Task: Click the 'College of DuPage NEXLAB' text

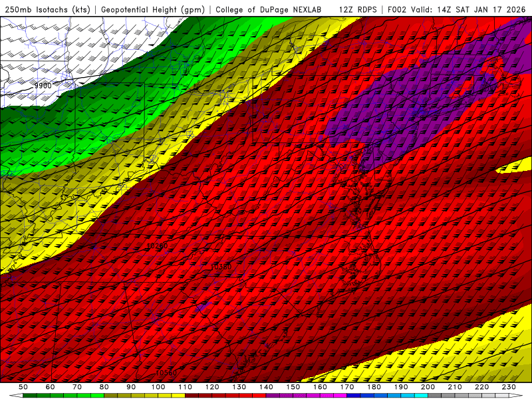Action: coord(269,9)
